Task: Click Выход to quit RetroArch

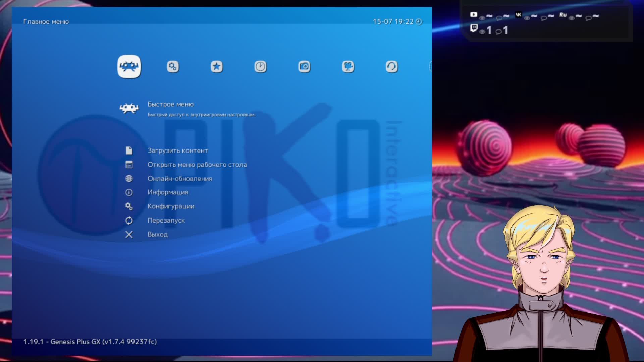Action: [x=157, y=235]
